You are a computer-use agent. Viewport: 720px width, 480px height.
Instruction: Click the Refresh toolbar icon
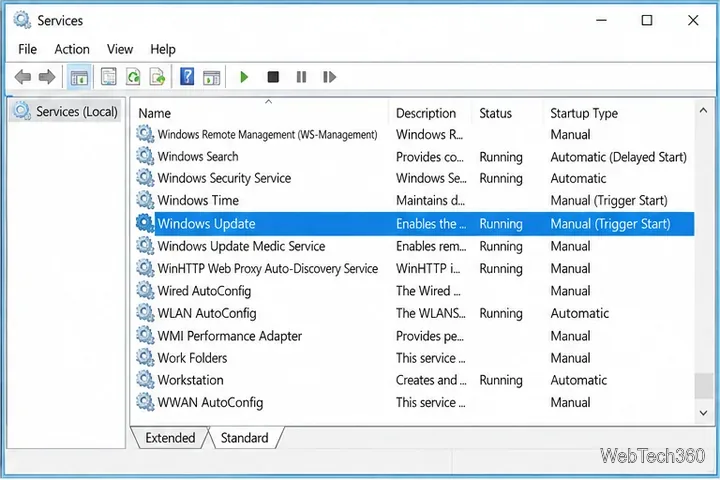click(x=133, y=77)
